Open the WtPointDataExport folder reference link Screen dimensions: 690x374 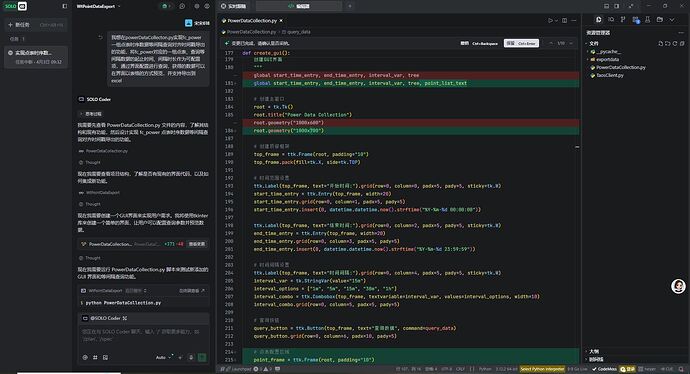tap(99, 193)
